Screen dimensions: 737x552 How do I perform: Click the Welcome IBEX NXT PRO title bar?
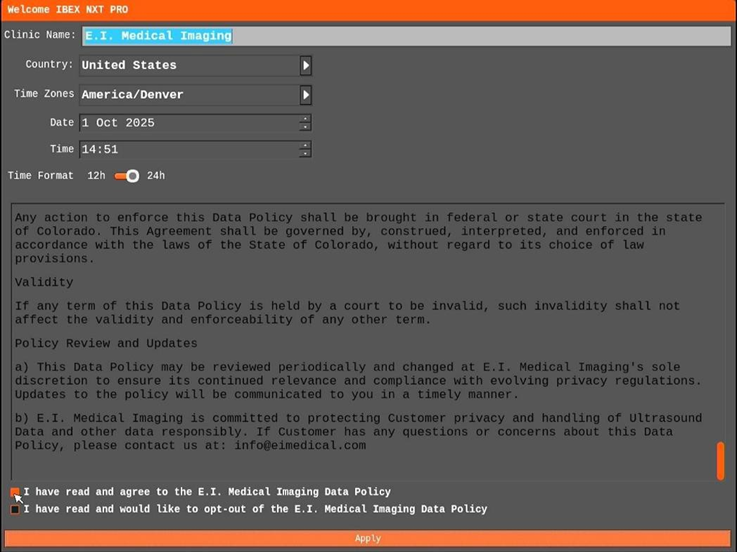368,10
